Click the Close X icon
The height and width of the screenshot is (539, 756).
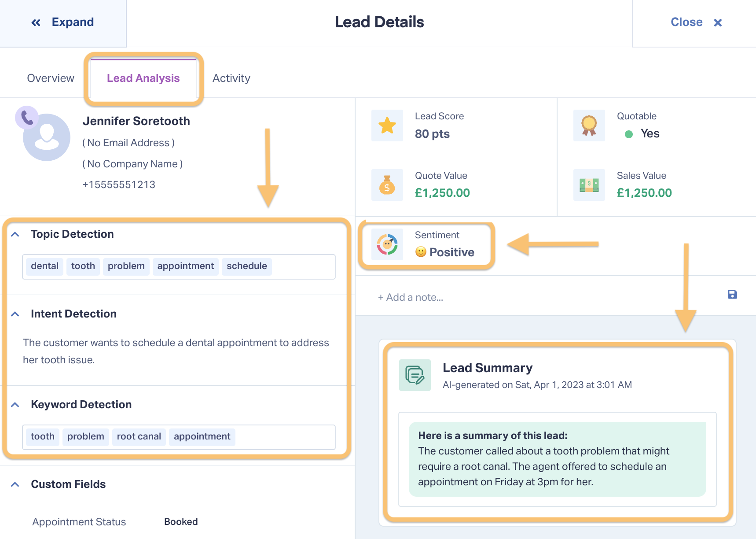click(x=718, y=22)
